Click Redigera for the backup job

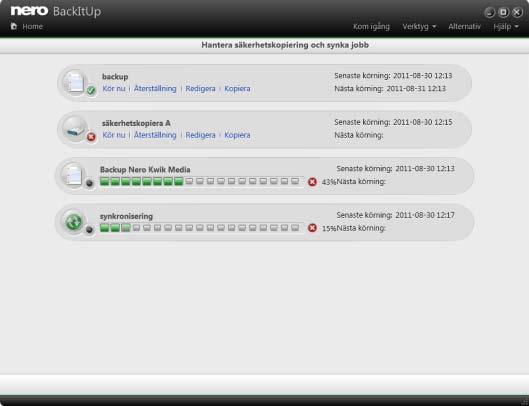200,88
